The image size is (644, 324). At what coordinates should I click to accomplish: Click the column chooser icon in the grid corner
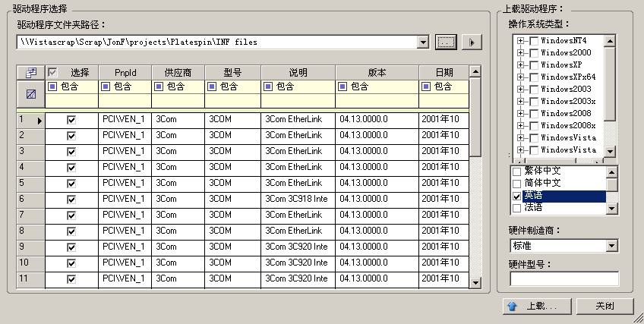pos(31,73)
